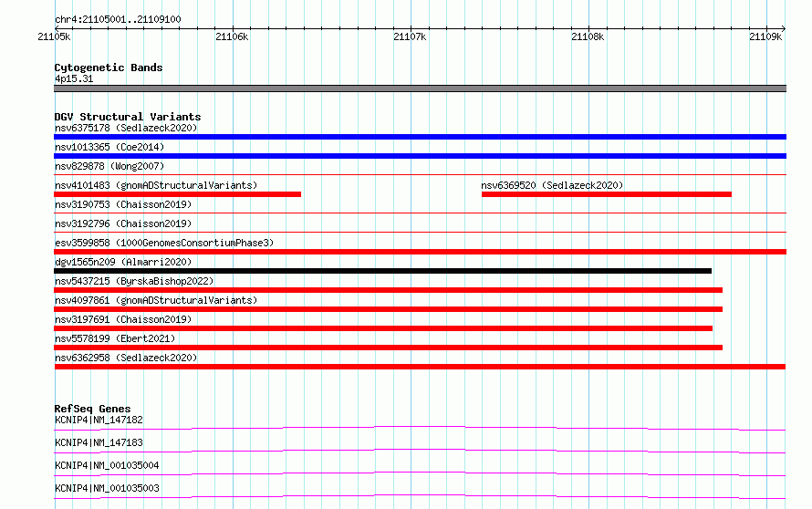The image size is (812, 509).
Task: Click the thin red line of nsv829878
Action: [x=420, y=174]
